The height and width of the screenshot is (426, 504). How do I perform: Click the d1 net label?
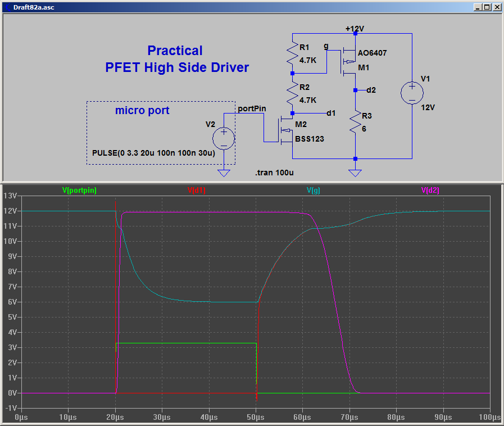coord(331,113)
